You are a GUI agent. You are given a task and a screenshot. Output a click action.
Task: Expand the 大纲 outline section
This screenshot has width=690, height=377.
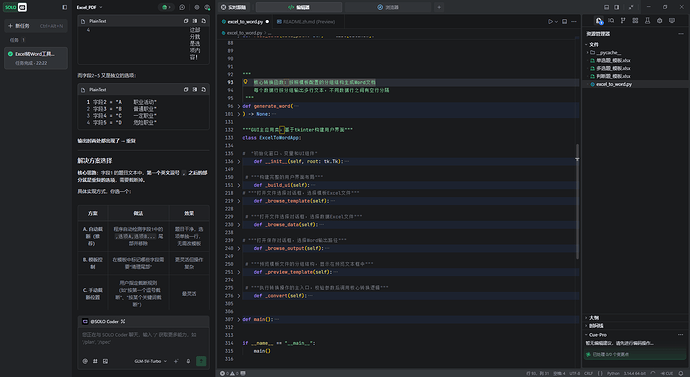pyautogui.click(x=634, y=318)
